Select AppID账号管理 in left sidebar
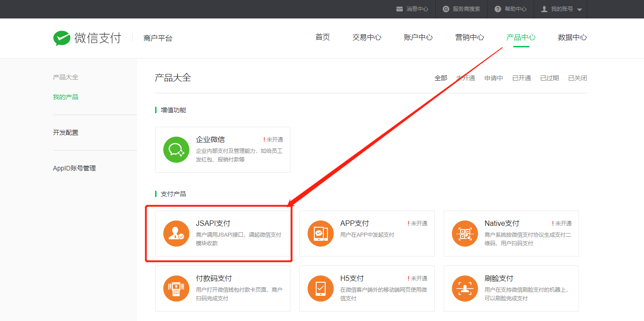The height and width of the screenshot is (321, 644). pyautogui.click(x=74, y=168)
